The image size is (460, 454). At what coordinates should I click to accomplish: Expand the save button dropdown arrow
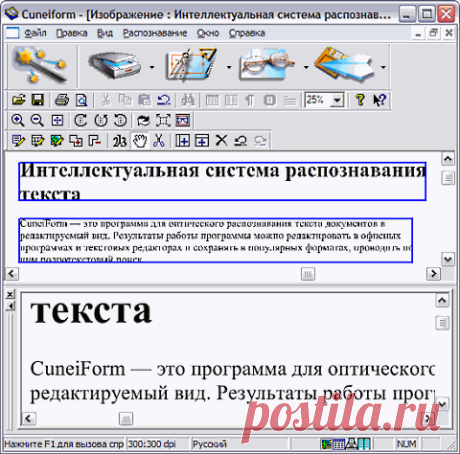coord(383,67)
